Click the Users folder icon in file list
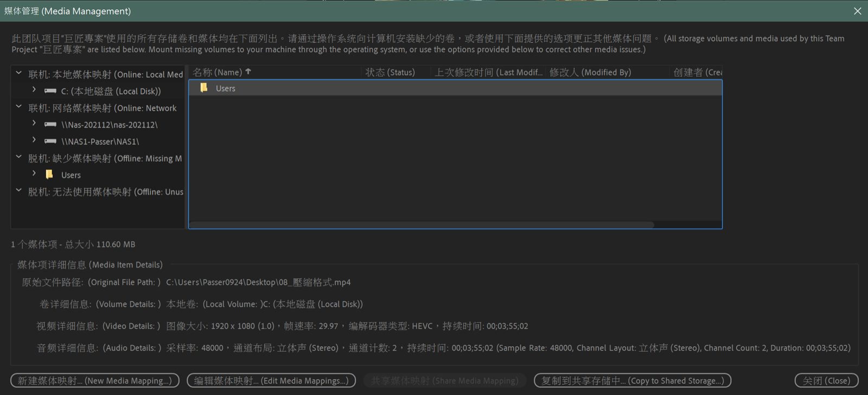The image size is (868, 395). tap(204, 88)
